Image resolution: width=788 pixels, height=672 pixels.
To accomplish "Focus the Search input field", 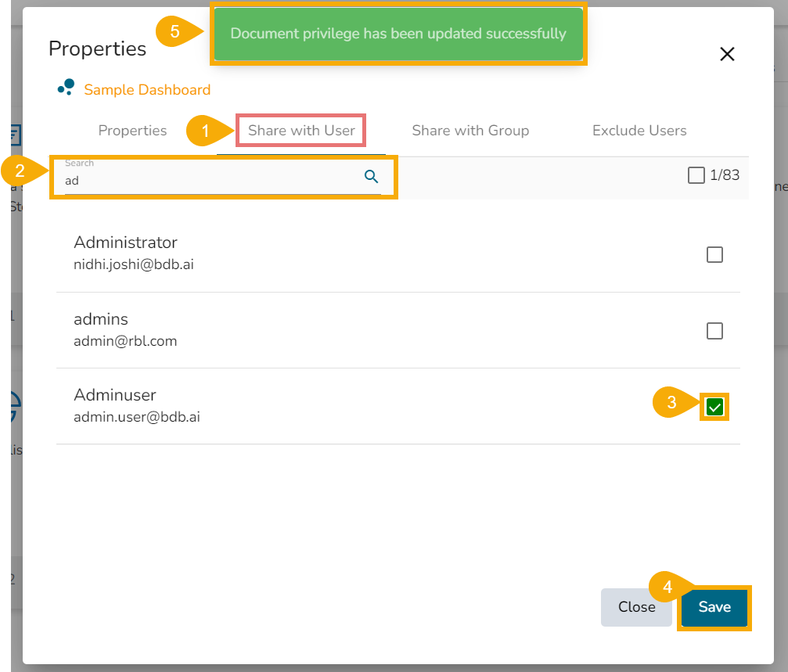I will point(211,180).
